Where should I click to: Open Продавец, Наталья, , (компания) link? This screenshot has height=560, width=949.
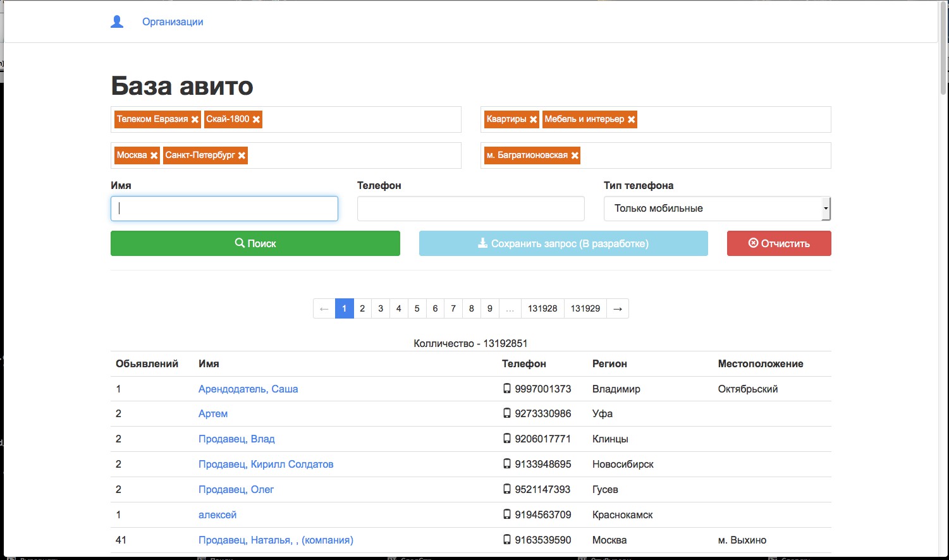pyautogui.click(x=276, y=540)
